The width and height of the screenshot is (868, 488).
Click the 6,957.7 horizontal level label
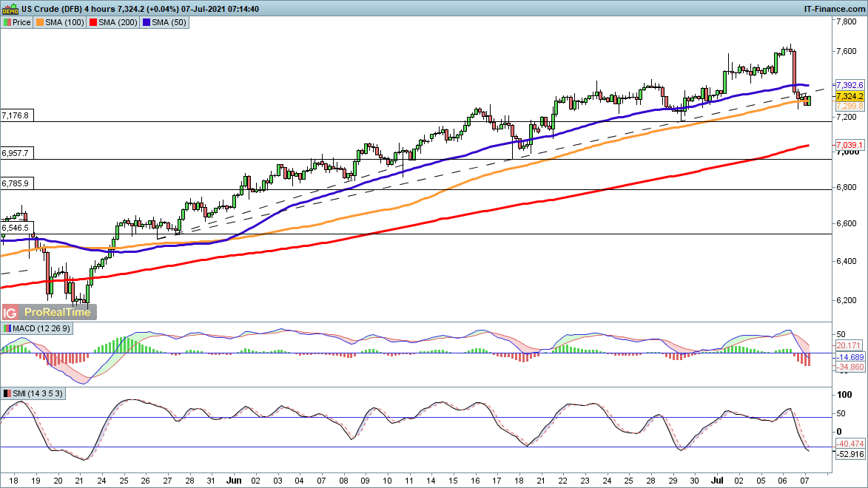pos(16,153)
